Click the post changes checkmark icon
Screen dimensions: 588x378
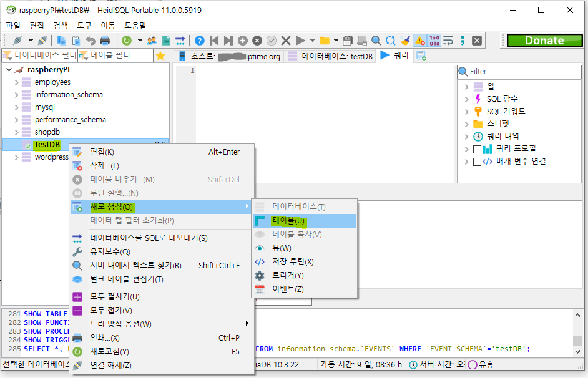pos(271,41)
